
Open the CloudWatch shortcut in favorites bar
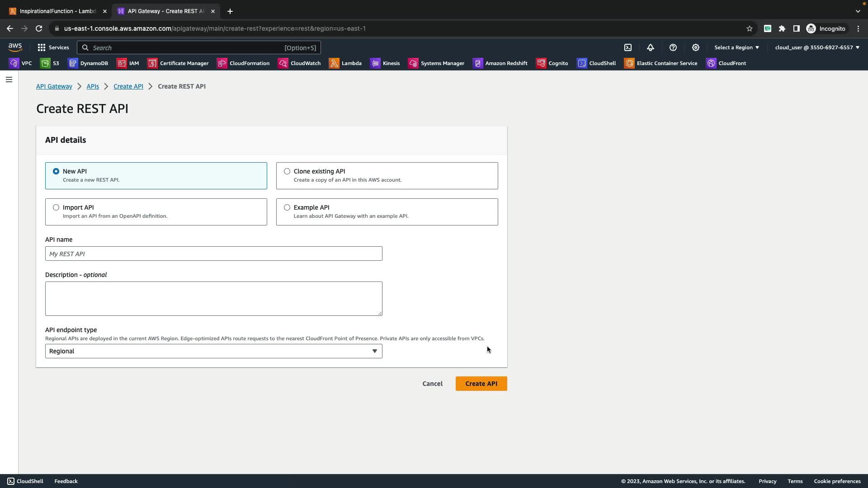[x=299, y=63]
